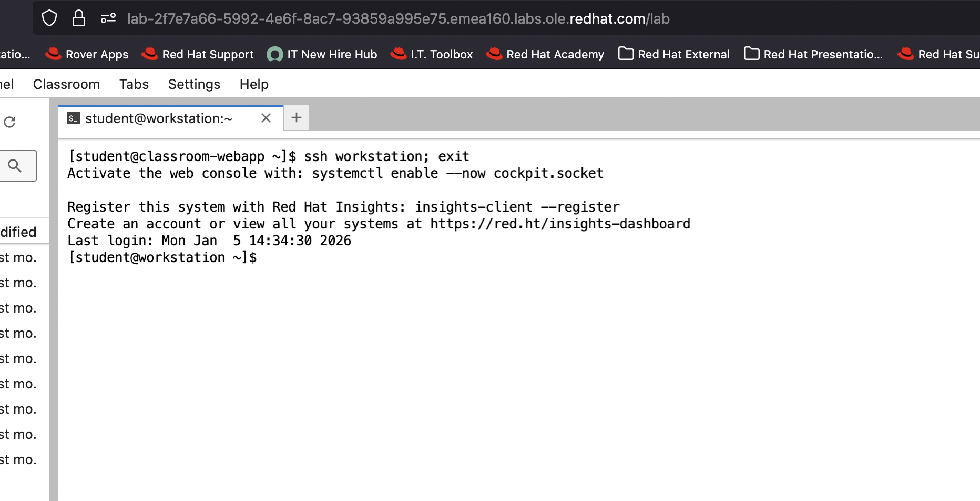Open the Red Hat Support bookmark

[198, 54]
